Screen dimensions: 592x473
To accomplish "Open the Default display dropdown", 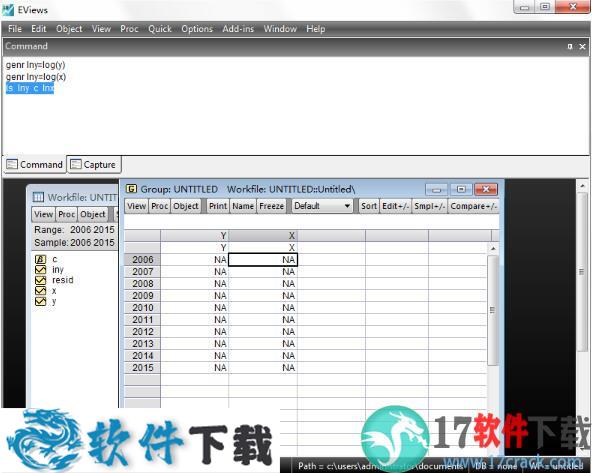I will 322,206.
